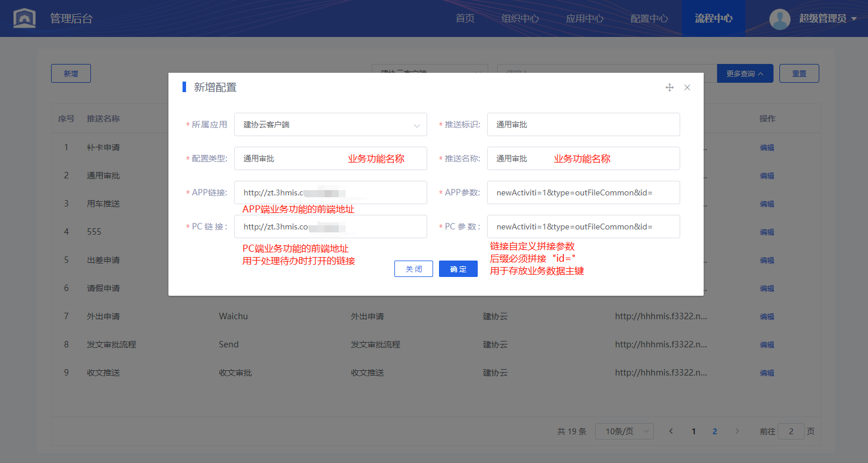868x463 pixels.
Task: Open the 流程中心 tab
Action: coord(713,18)
